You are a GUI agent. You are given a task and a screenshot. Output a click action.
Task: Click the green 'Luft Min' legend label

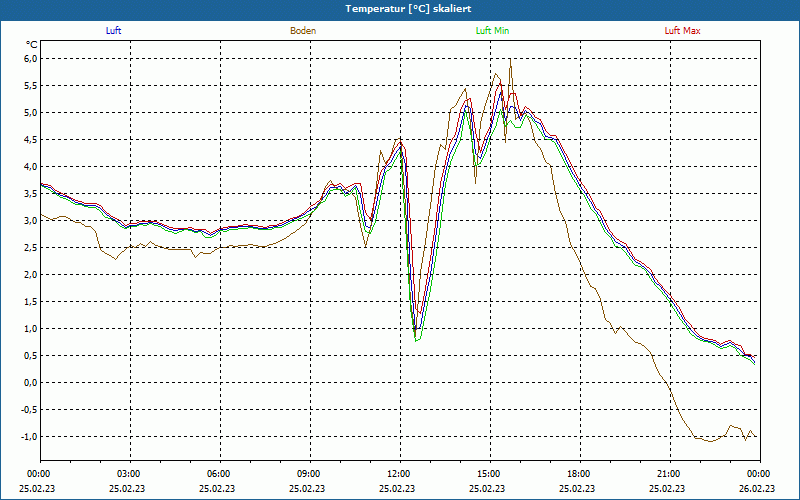click(492, 31)
